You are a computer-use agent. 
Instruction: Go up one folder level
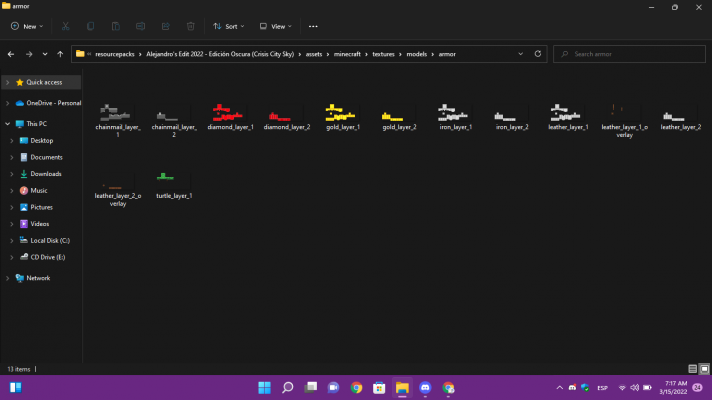(61, 54)
